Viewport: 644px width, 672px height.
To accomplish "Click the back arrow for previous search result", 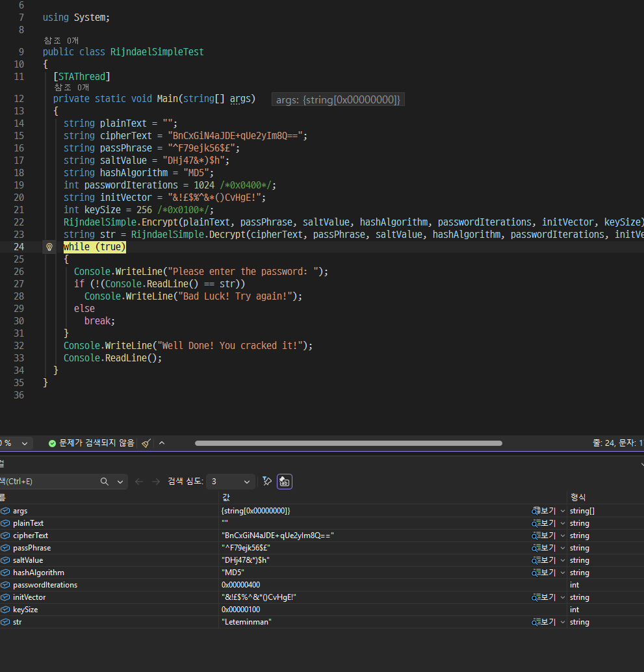I will pos(139,482).
